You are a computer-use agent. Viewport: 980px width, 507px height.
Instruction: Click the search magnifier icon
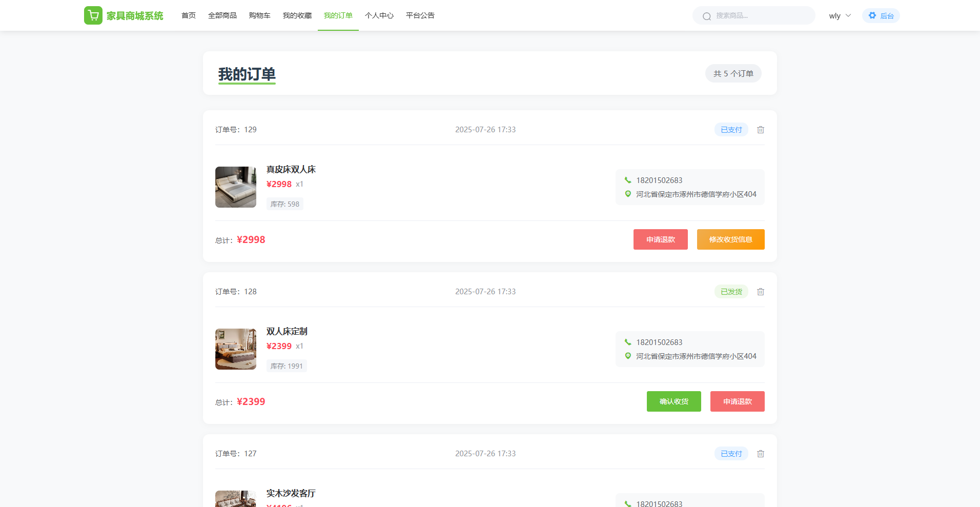[x=707, y=16]
